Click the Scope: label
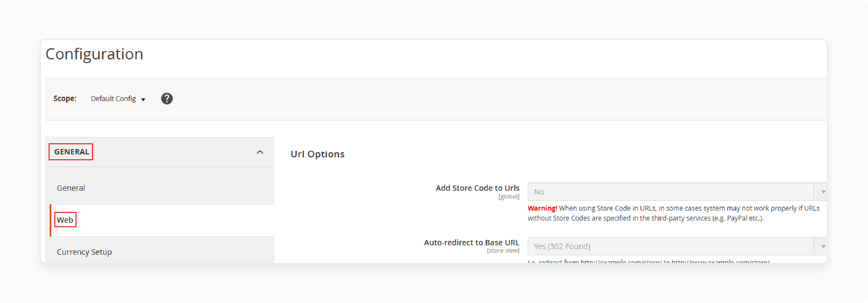 65,98
